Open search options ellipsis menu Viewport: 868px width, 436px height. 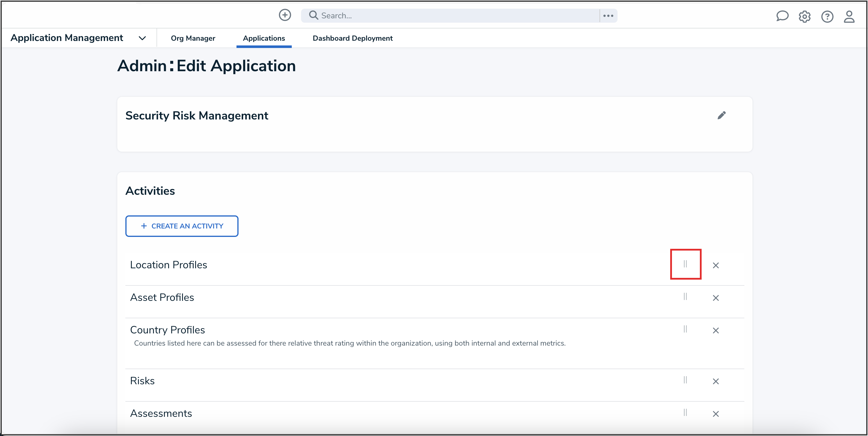(608, 16)
